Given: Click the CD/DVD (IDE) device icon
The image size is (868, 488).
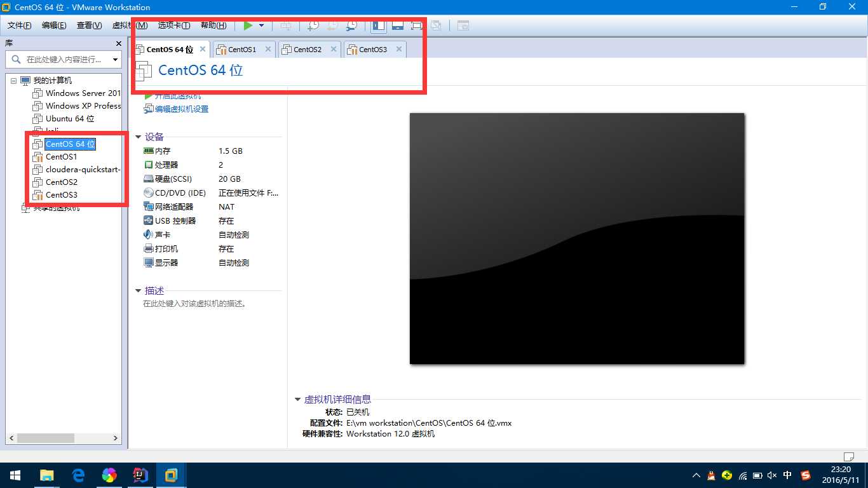Looking at the screenshot, I should (x=149, y=193).
